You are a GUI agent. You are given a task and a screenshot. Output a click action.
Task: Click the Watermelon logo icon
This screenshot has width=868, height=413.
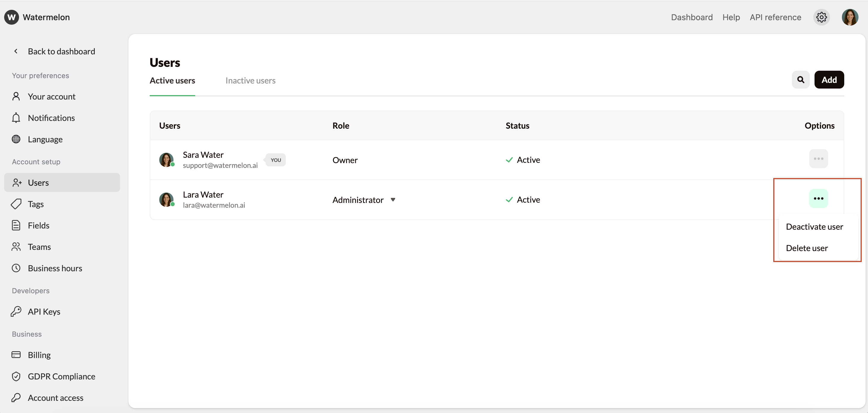point(12,17)
